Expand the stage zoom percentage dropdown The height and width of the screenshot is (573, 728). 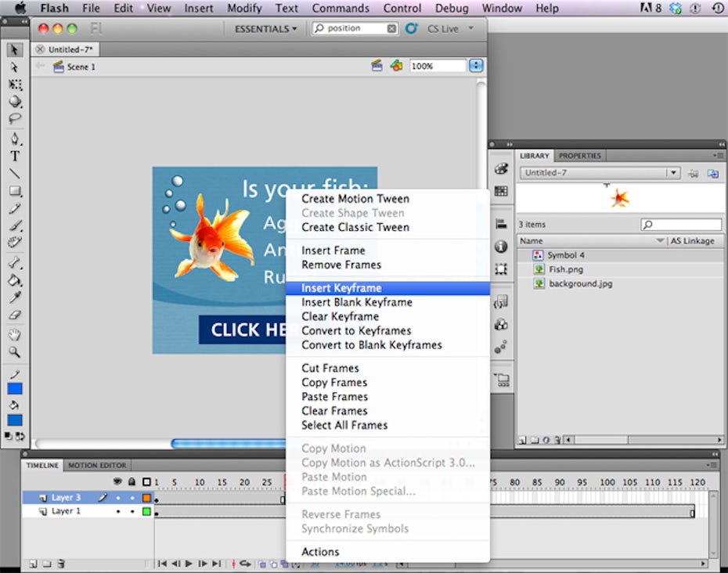tap(476, 67)
